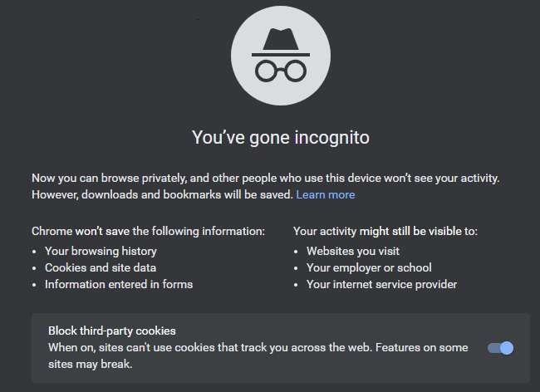
Task: Click Chrome won't save the following information heading
Action: coord(148,231)
